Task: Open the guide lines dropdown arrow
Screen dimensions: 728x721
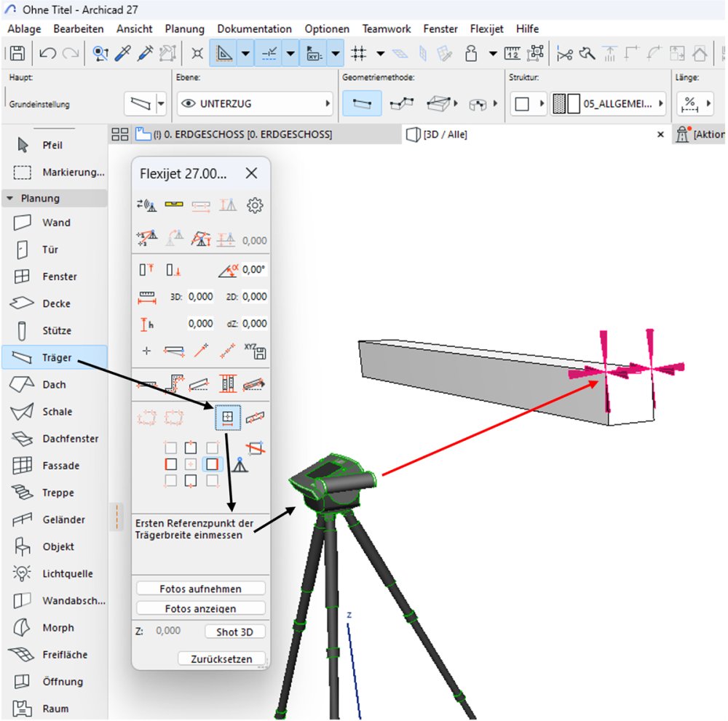Action: 245,53
